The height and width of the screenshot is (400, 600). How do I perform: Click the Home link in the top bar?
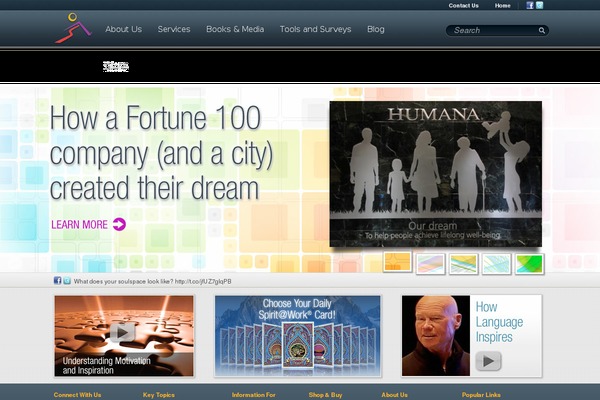click(502, 6)
